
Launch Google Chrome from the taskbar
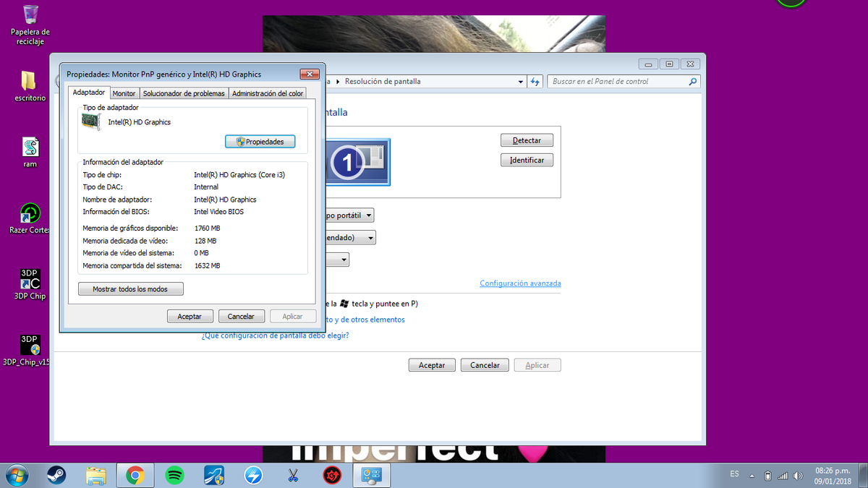(134, 475)
